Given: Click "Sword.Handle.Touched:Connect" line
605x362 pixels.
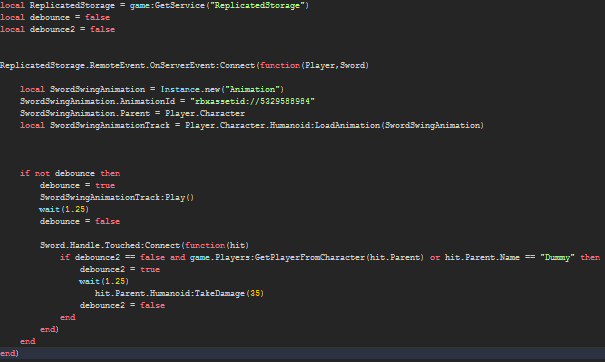Looking at the screenshot, I should coord(144,245).
